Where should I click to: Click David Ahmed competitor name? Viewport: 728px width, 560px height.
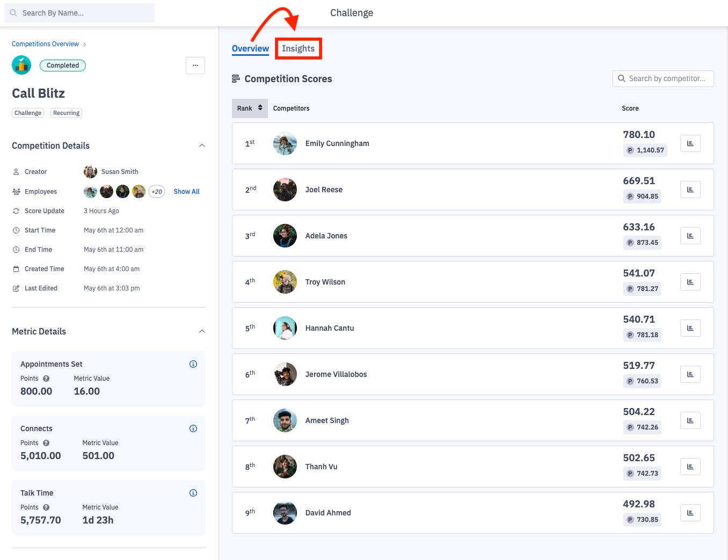(328, 513)
